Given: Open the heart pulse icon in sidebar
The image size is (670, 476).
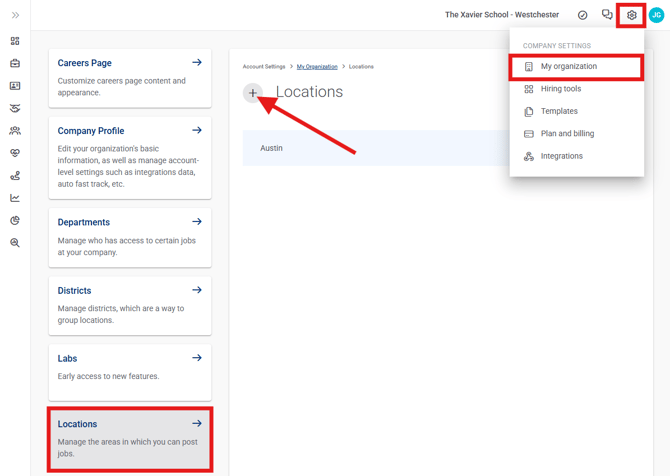Looking at the screenshot, I should tap(15, 153).
